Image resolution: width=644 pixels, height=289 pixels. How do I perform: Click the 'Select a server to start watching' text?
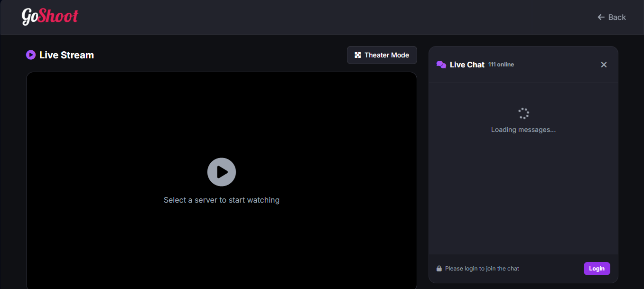pyautogui.click(x=222, y=200)
